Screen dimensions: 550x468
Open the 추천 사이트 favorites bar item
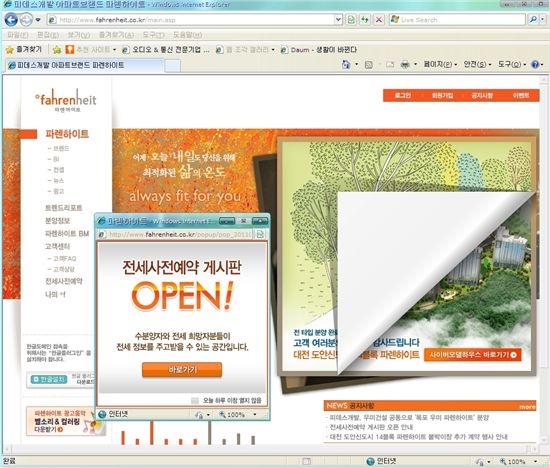91,49
